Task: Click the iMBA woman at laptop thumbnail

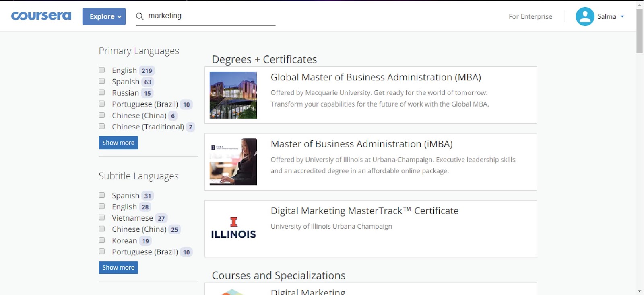Action: 233,162
